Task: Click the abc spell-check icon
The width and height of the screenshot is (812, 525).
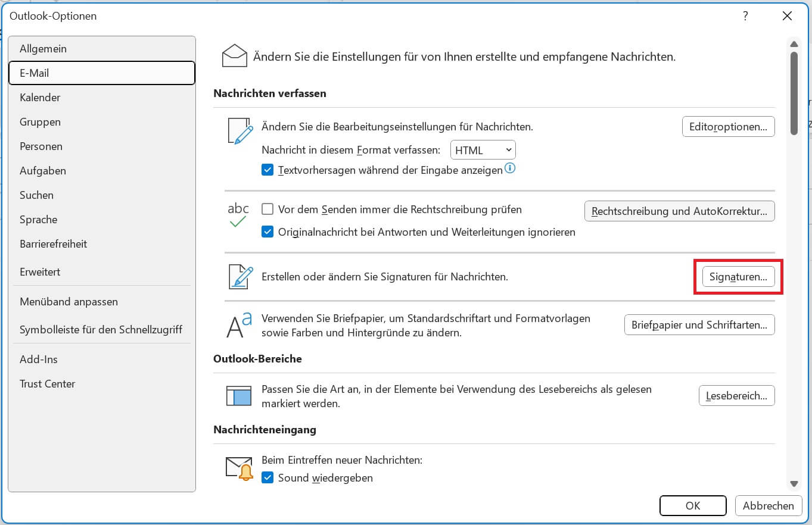Action: pyautogui.click(x=238, y=215)
